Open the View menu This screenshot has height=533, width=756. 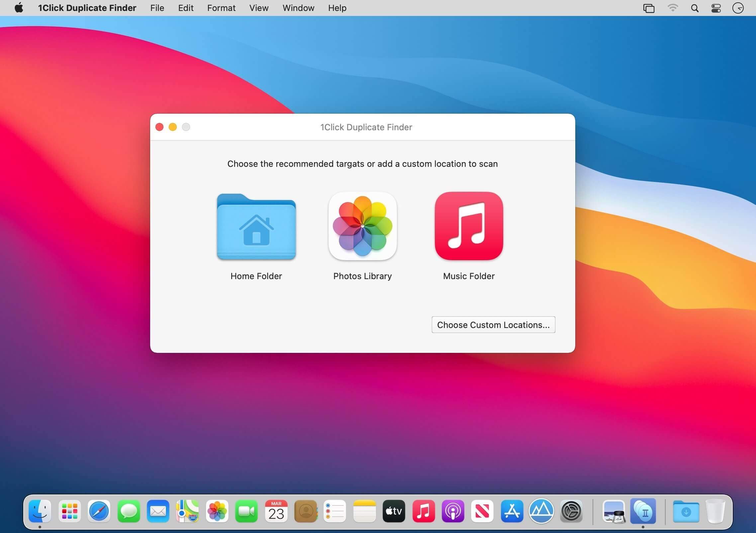[x=259, y=8]
